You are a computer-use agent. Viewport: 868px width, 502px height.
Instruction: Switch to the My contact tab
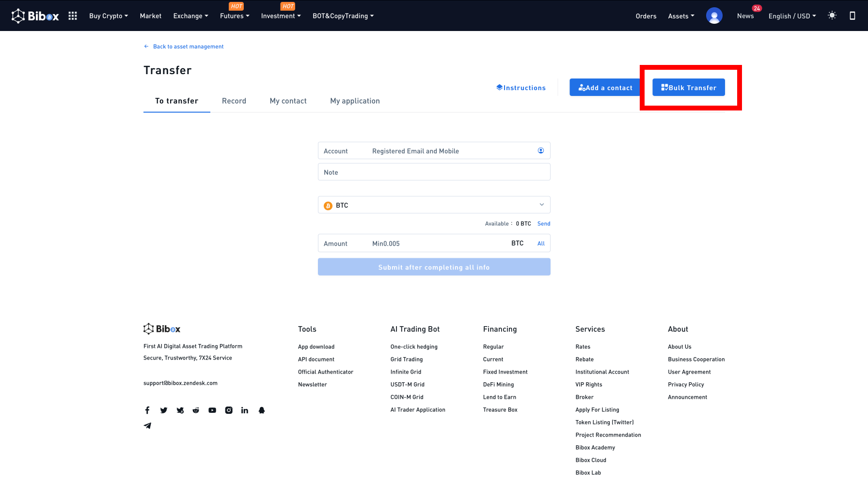pyautogui.click(x=288, y=101)
